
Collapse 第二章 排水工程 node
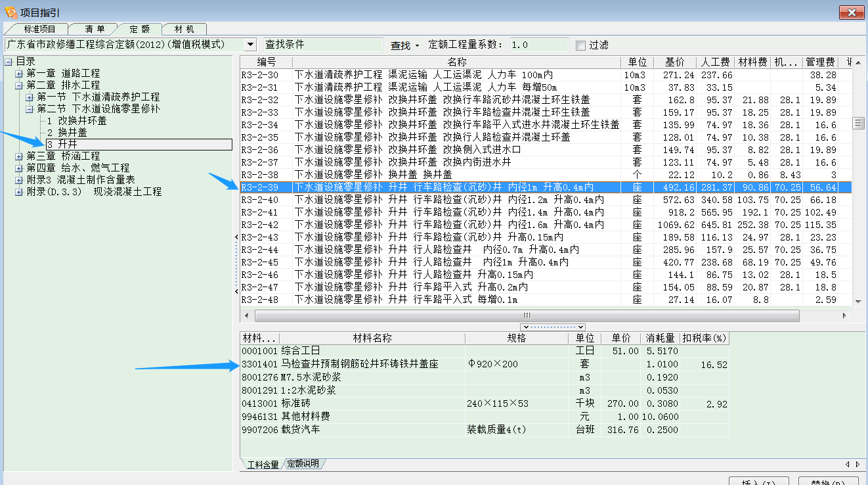point(19,85)
